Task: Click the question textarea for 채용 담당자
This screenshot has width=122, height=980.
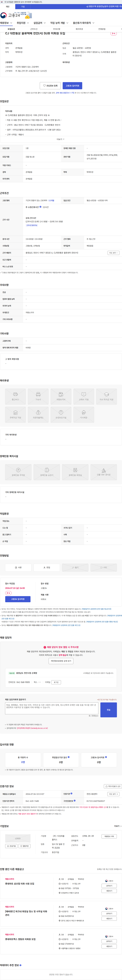Action: click(52, 708)
